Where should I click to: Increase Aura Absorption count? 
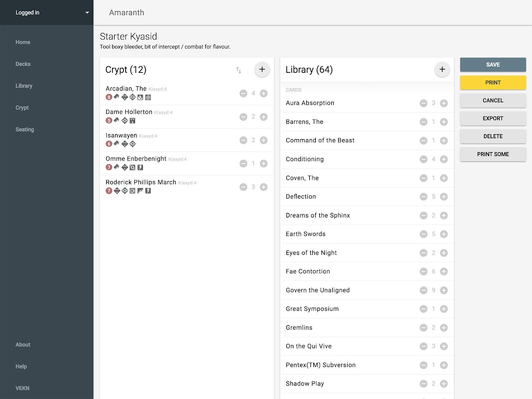point(444,103)
